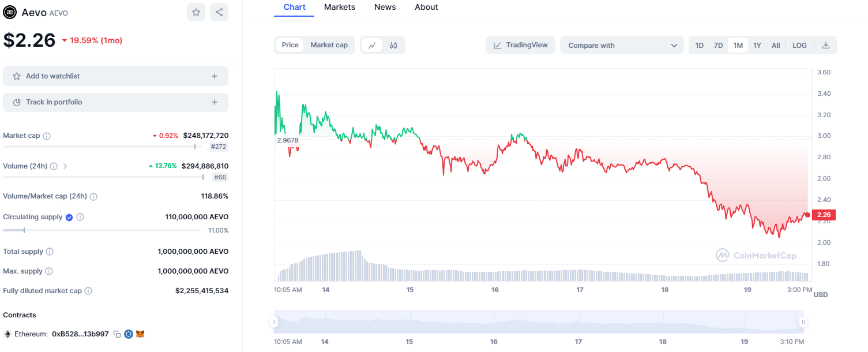
Task: Switch to candlestick chart icon
Action: click(393, 45)
